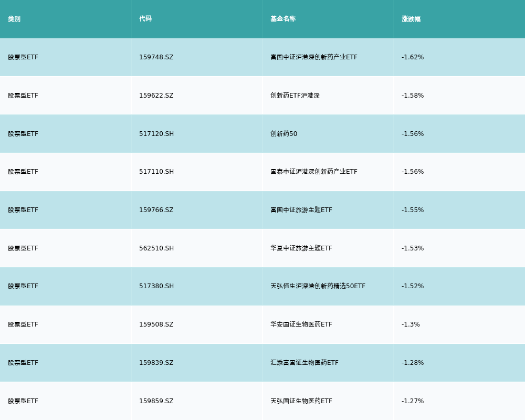Click 股票型ETF in the 159859.SZ row

click(23, 401)
